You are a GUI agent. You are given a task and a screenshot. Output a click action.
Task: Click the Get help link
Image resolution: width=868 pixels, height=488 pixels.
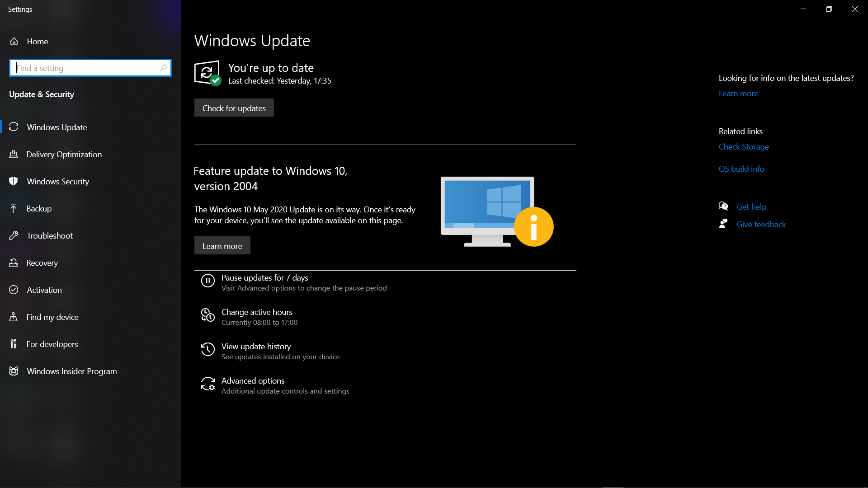pyautogui.click(x=751, y=206)
